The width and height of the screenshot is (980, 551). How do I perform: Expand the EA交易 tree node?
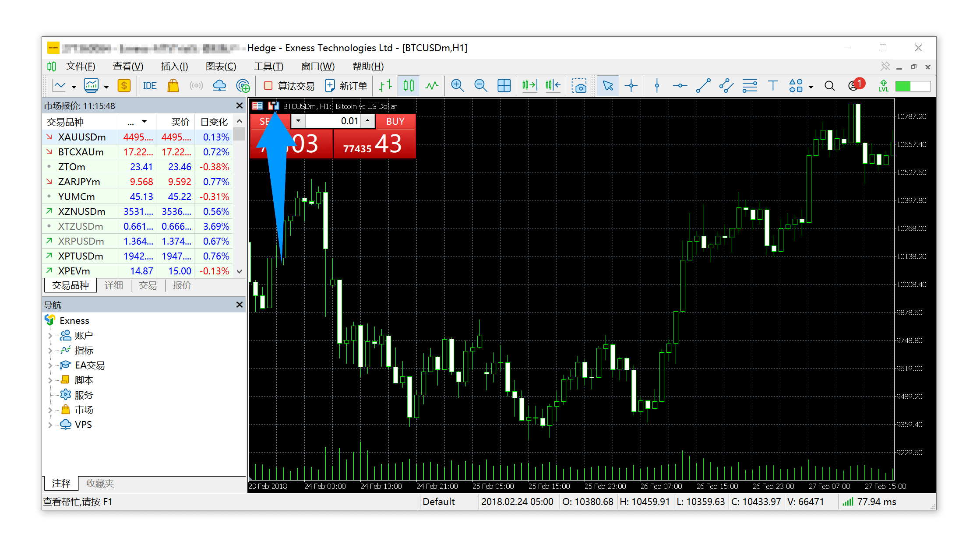pos(50,365)
